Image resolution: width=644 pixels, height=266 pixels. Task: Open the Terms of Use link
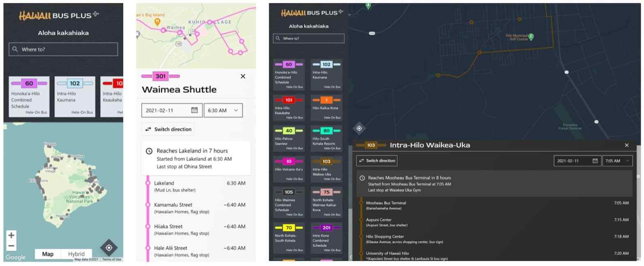point(112,259)
